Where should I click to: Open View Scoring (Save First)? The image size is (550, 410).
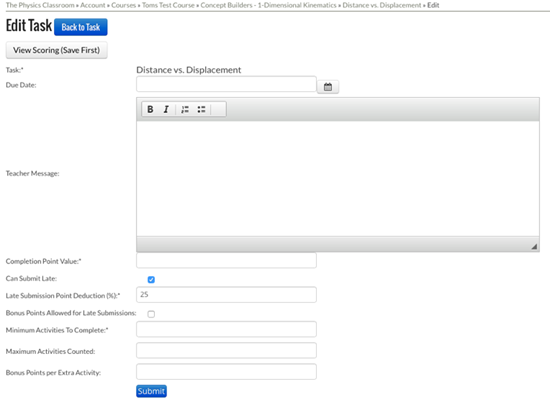(x=56, y=50)
